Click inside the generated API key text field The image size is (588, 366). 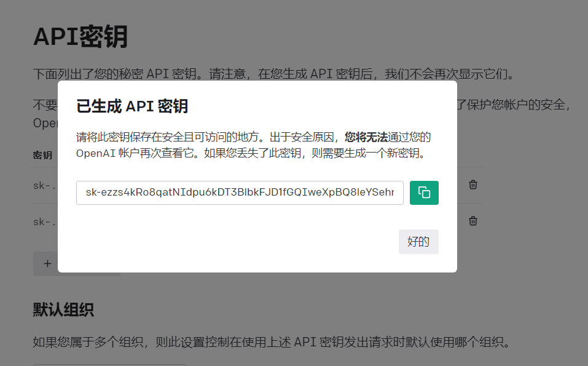click(x=240, y=193)
